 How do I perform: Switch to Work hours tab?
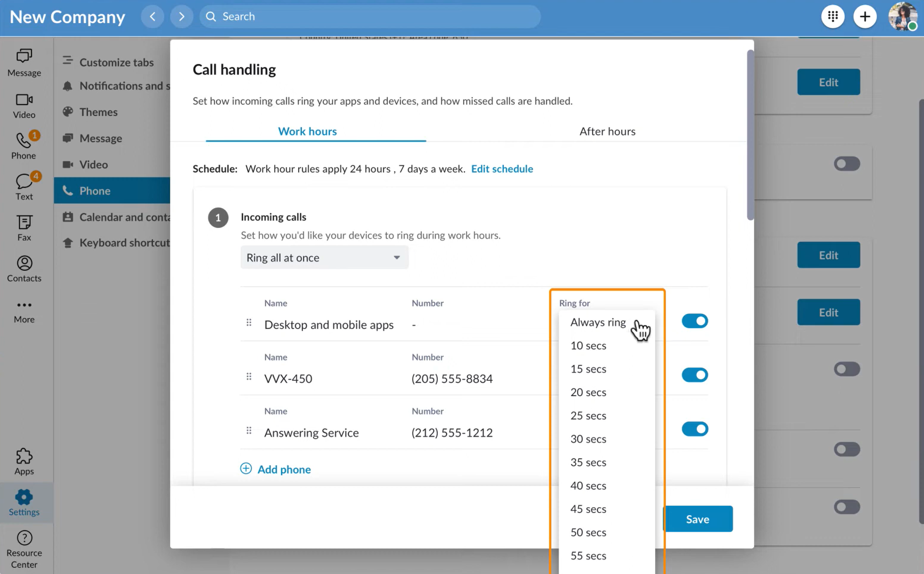[x=307, y=131]
